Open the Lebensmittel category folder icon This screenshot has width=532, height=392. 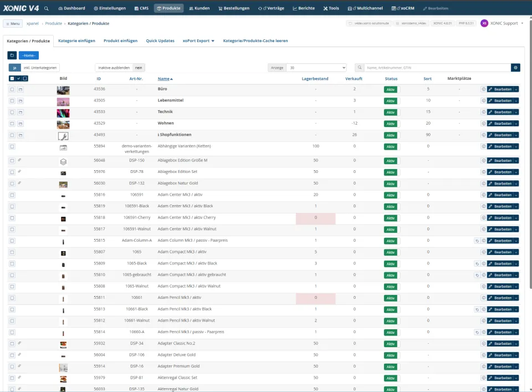(21, 101)
